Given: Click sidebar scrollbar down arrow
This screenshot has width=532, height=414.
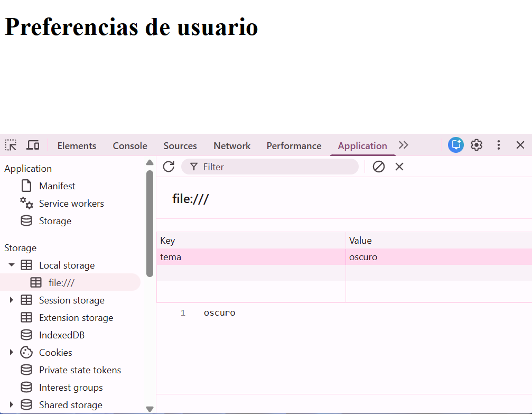Looking at the screenshot, I should click(150, 409).
